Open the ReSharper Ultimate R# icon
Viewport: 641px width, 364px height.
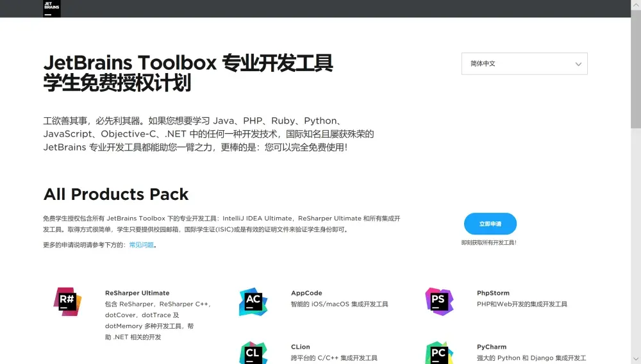67,301
